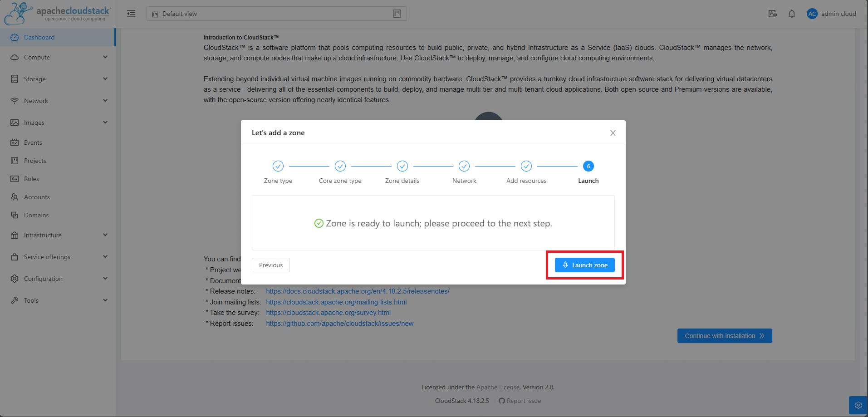Click the Dashboard icon in the sidebar
The image size is (868, 417).
coord(15,37)
